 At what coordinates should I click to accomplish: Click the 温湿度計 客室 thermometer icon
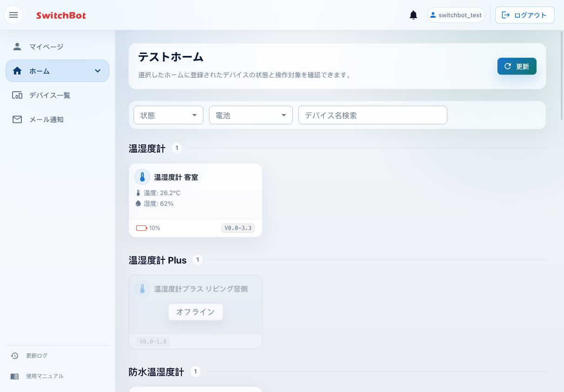(142, 177)
